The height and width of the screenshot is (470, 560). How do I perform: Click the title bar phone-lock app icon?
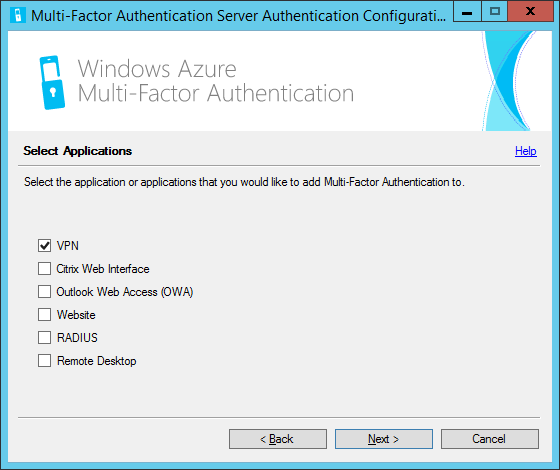(18, 15)
